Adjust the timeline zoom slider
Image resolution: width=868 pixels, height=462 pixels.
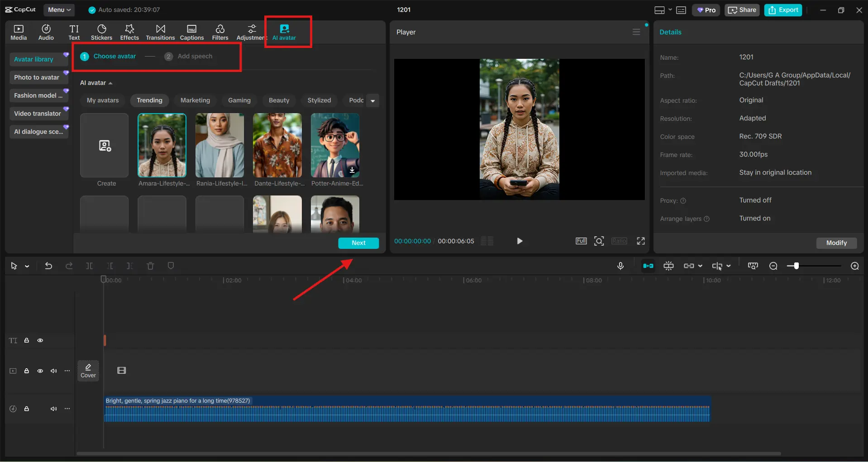pos(796,266)
